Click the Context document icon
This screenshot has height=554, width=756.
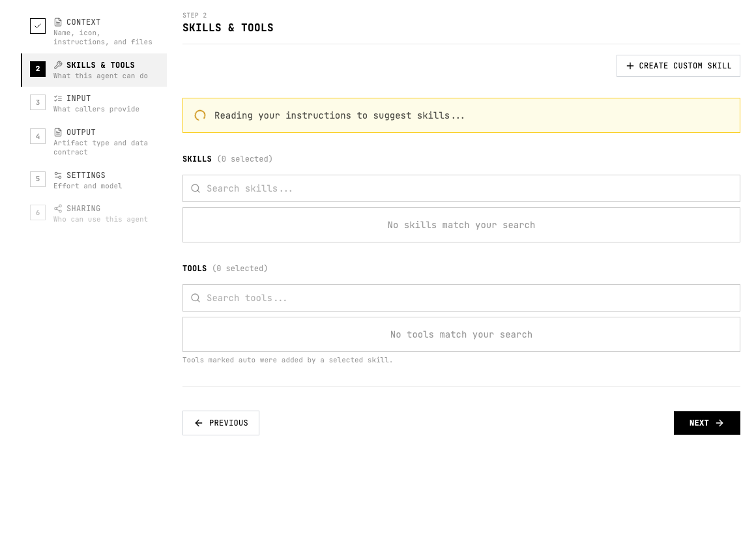58,22
